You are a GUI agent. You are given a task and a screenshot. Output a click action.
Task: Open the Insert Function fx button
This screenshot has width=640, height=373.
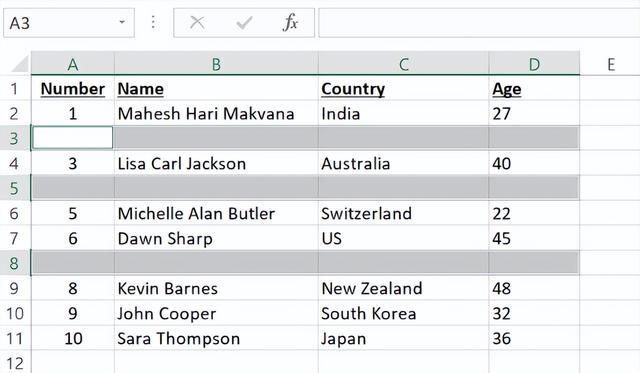coord(290,22)
